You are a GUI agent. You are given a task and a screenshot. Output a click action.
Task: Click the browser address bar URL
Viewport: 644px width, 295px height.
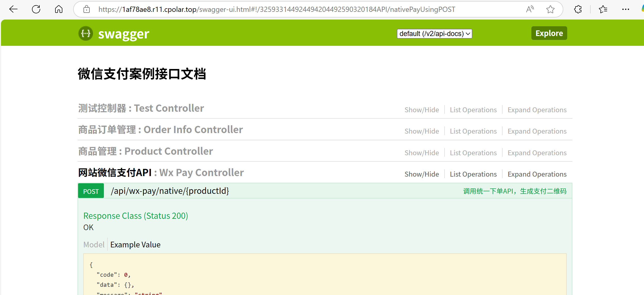point(277,10)
